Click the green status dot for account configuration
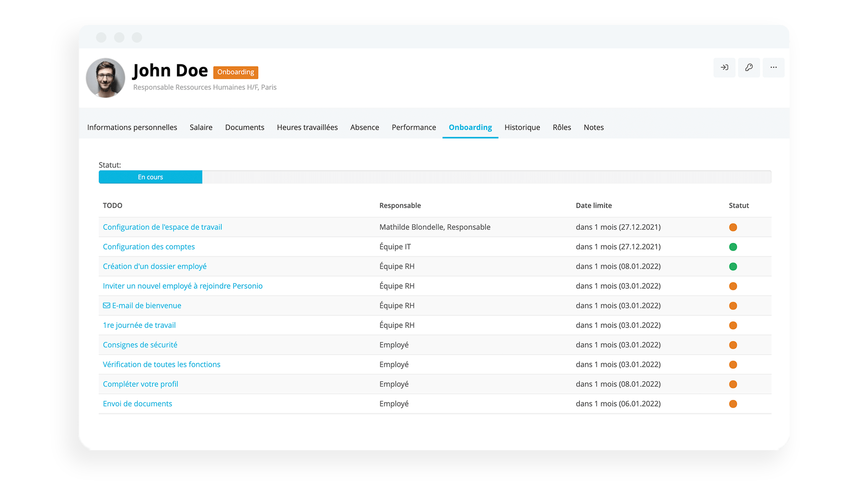 tap(733, 247)
